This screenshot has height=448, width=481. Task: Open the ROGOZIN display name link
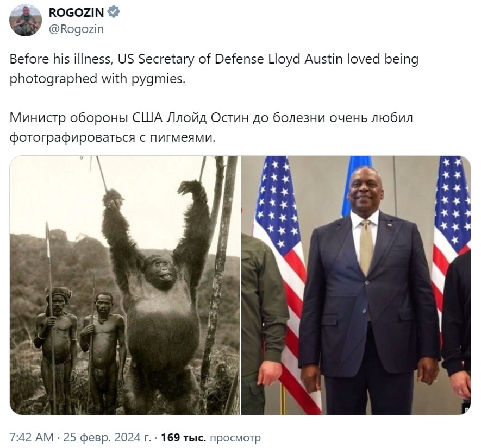pos(76,12)
